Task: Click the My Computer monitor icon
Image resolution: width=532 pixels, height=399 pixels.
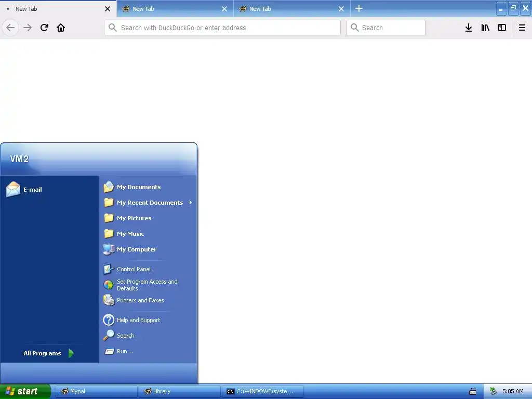Action: (x=109, y=249)
